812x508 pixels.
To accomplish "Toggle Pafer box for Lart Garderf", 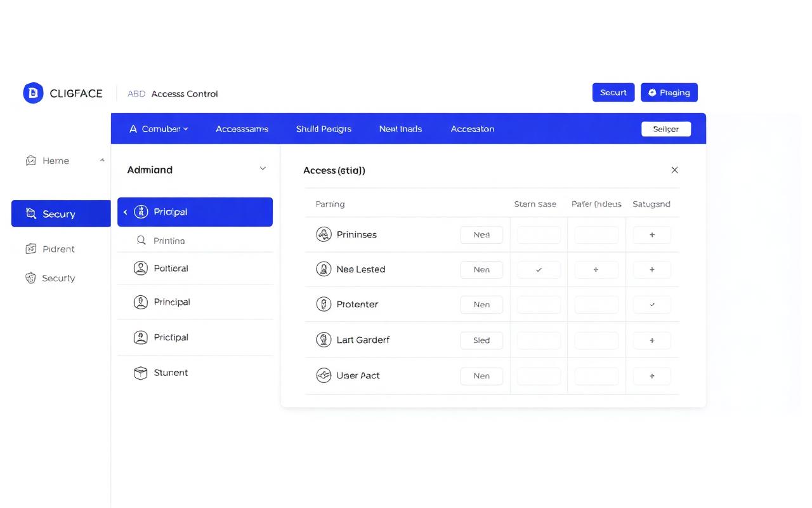I will (x=596, y=340).
